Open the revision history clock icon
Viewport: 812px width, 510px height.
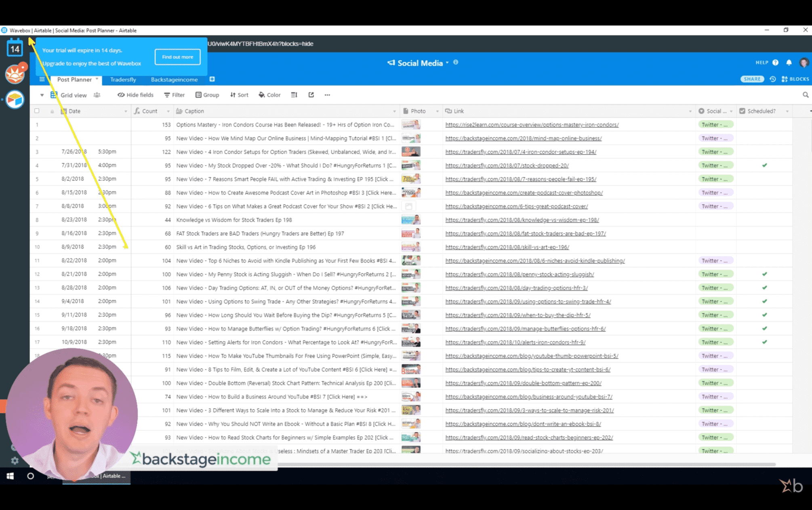tap(773, 79)
